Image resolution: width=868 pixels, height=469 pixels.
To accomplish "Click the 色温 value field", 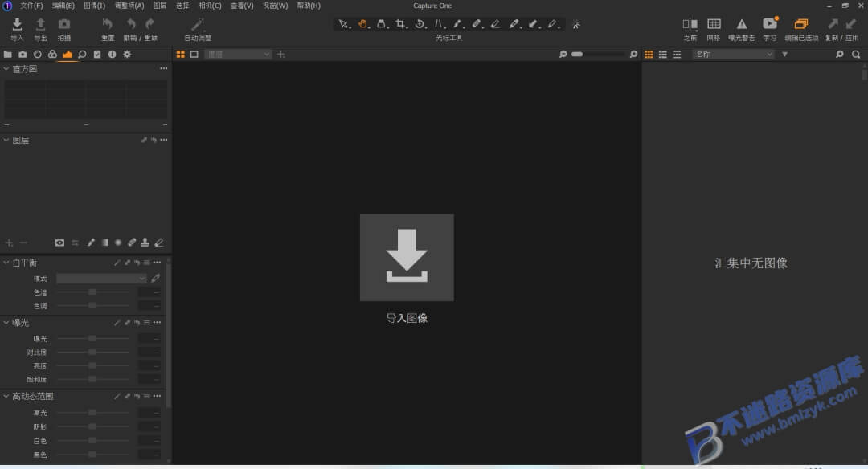I will click(149, 292).
